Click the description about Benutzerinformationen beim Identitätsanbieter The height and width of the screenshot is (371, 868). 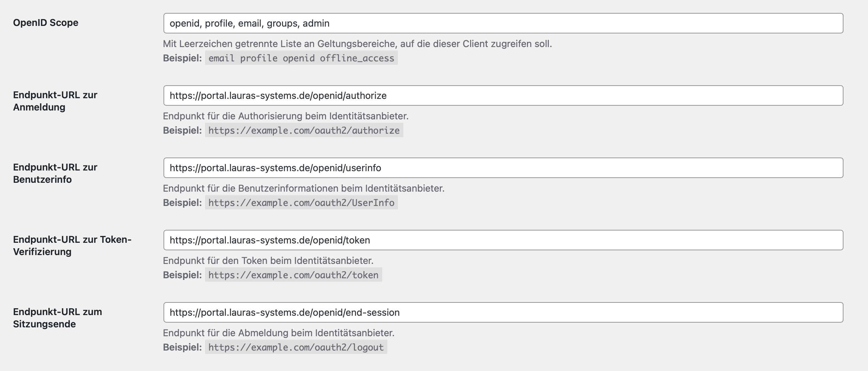pos(304,188)
